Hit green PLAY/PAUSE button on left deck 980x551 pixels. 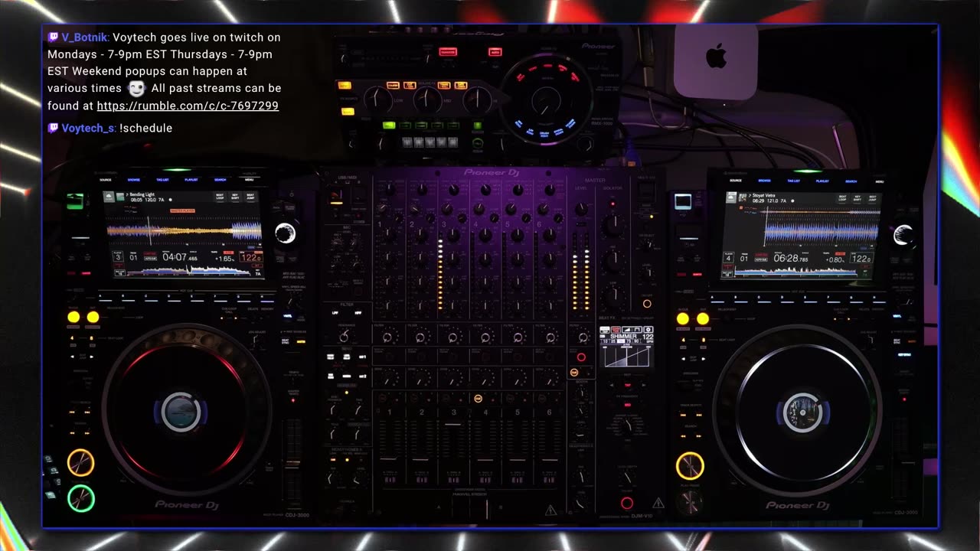[x=81, y=498]
